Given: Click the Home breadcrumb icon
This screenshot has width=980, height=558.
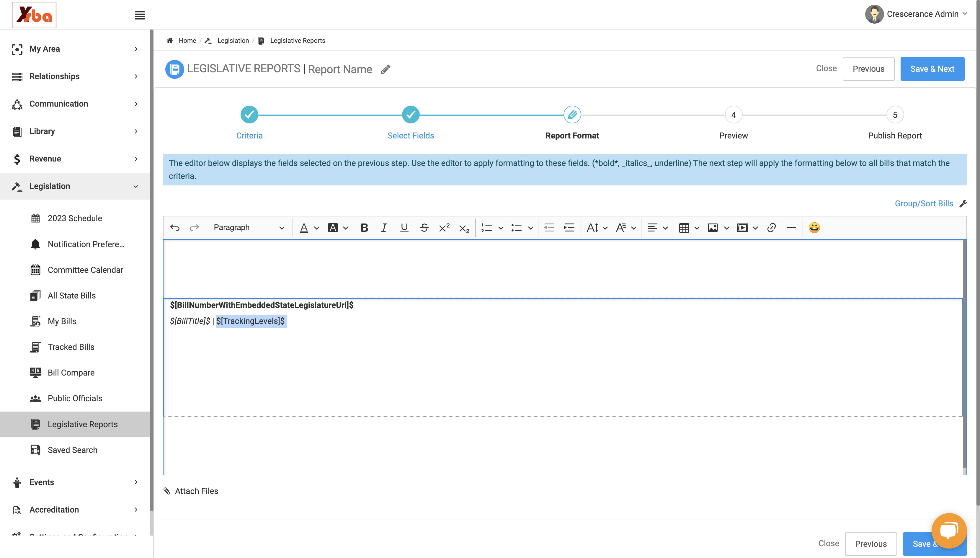Looking at the screenshot, I should (170, 41).
